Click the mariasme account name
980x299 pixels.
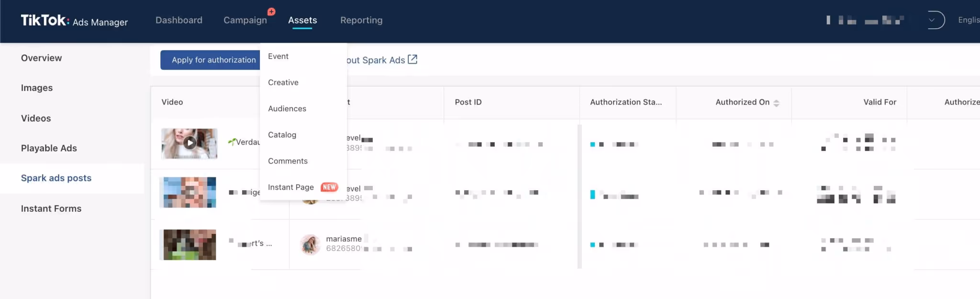click(344, 239)
